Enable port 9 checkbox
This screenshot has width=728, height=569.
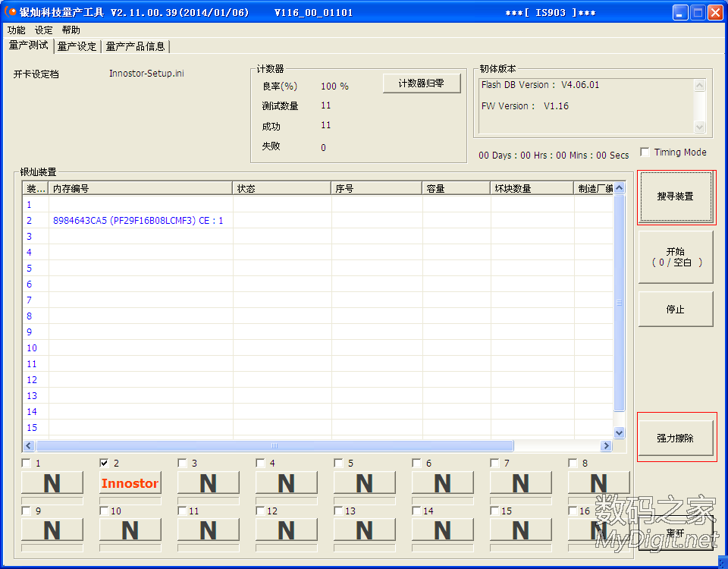pyautogui.click(x=27, y=511)
